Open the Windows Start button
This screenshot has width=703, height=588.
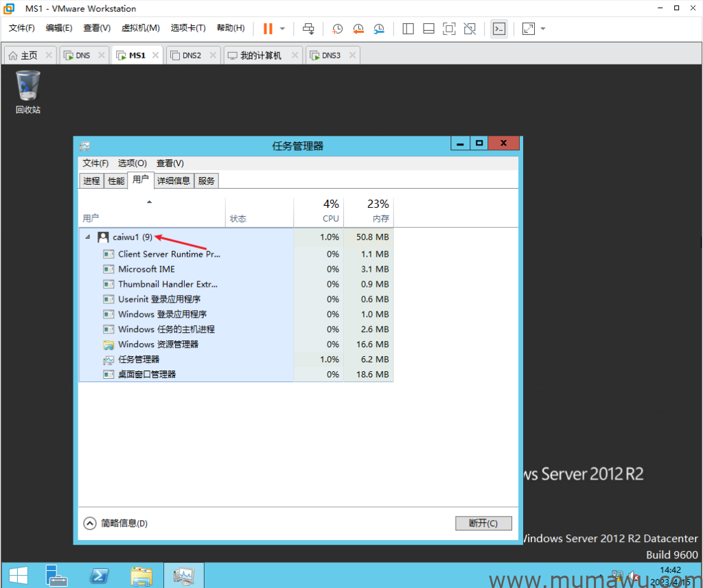[19, 576]
